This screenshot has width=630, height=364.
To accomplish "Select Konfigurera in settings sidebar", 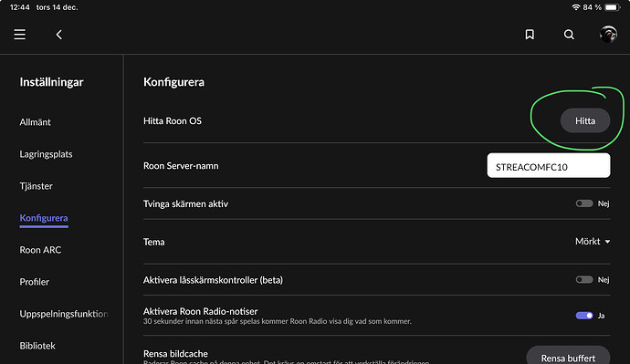I will (x=44, y=218).
